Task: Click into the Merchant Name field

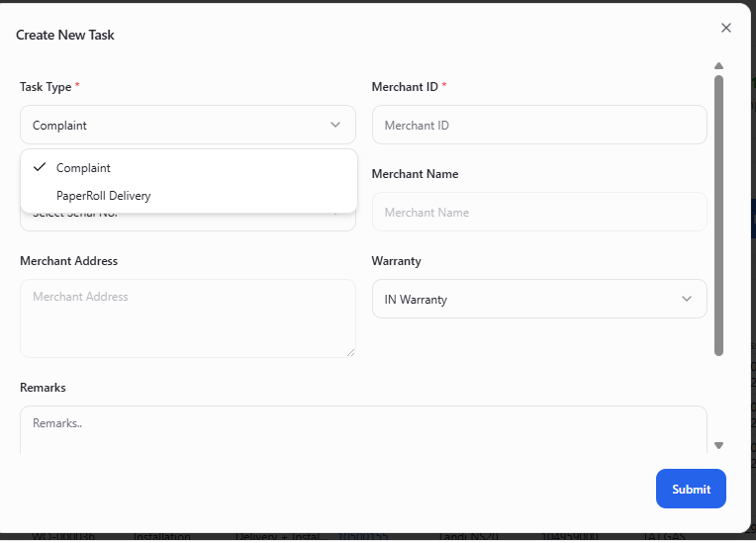Action: click(x=539, y=213)
